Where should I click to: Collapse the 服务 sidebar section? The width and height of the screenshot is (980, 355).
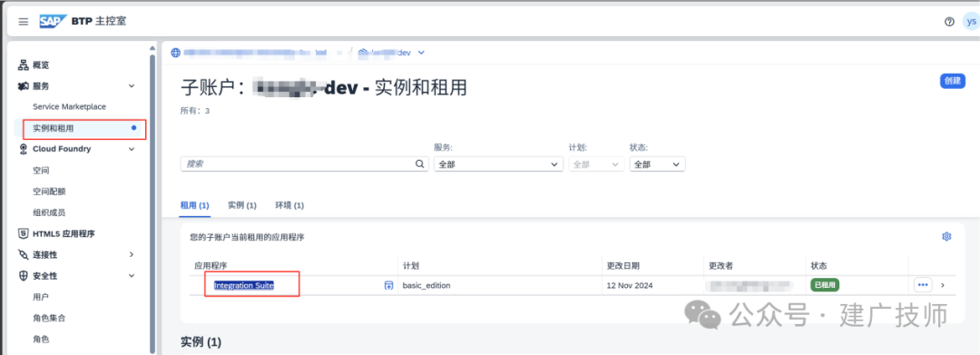pos(132,85)
